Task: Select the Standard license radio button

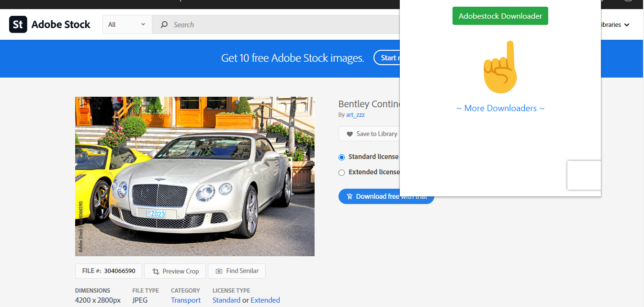Action: [341, 157]
